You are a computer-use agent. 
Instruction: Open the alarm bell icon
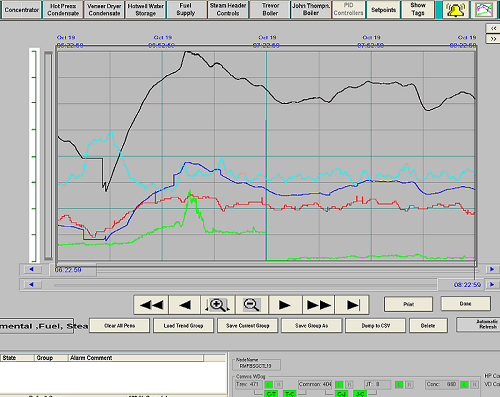(x=456, y=10)
